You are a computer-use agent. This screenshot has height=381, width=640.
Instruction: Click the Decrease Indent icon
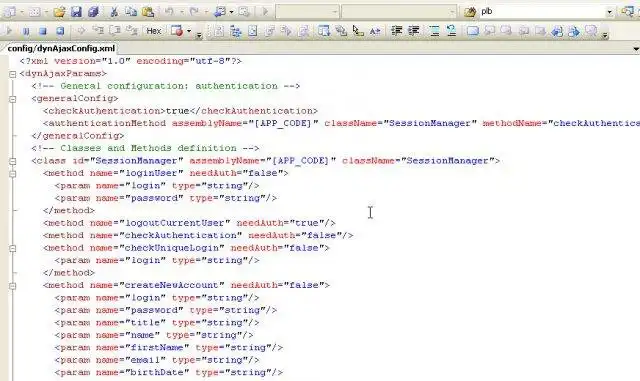click(x=396, y=31)
